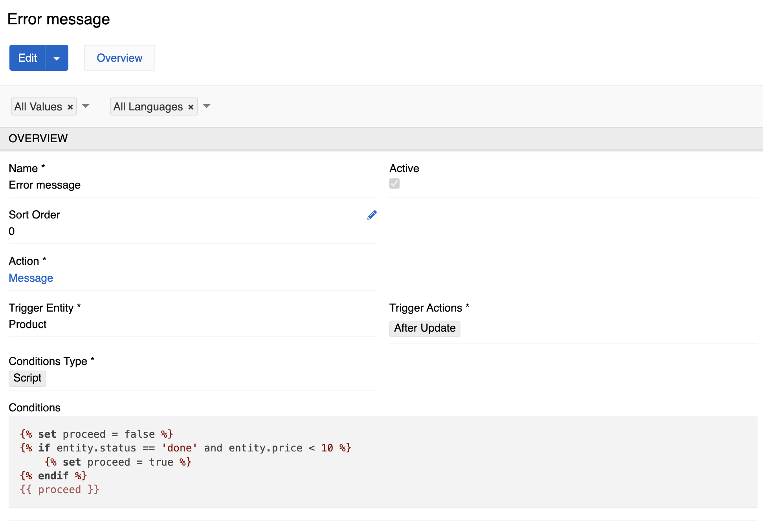Image resolution: width=763 pixels, height=532 pixels.
Task: Click the Script conditions type tag
Action: (27, 378)
